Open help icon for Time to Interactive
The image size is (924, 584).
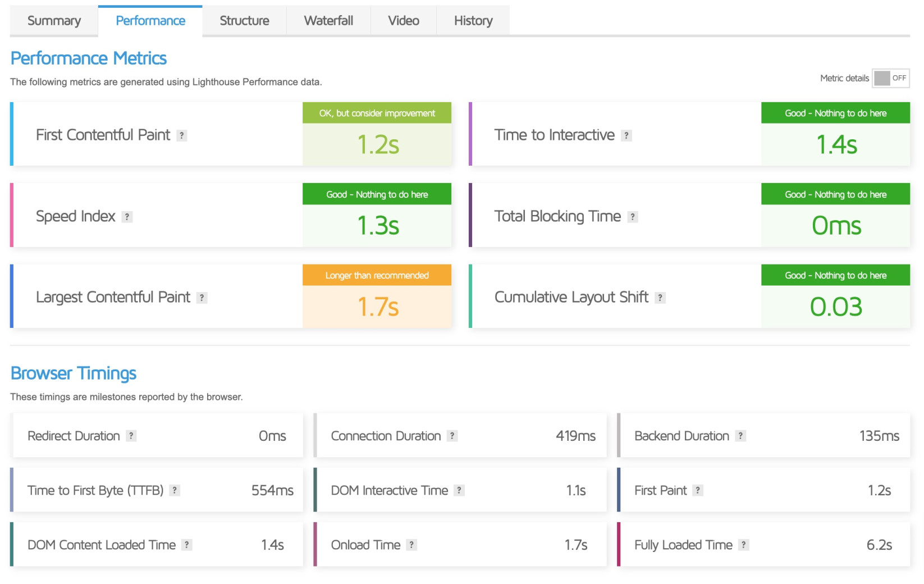626,135
